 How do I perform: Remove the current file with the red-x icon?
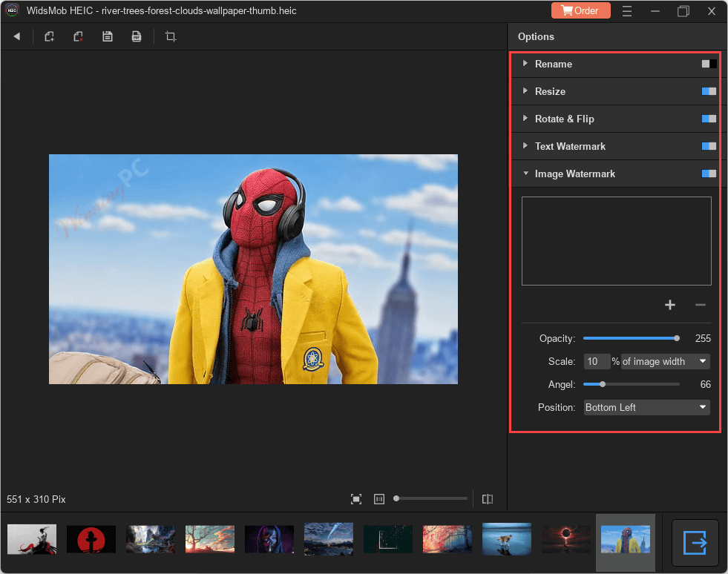pyautogui.click(x=78, y=36)
